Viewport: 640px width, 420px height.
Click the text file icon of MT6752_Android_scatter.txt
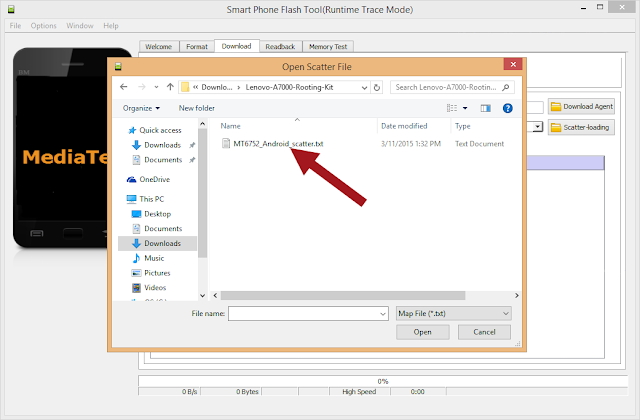click(226, 143)
